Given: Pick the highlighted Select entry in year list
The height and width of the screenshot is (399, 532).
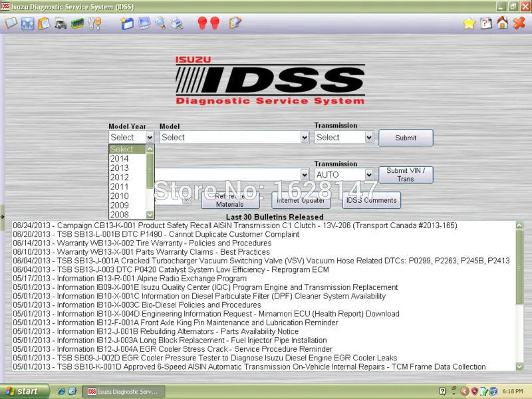Looking at the screenshot, I should tap(127, 149).
